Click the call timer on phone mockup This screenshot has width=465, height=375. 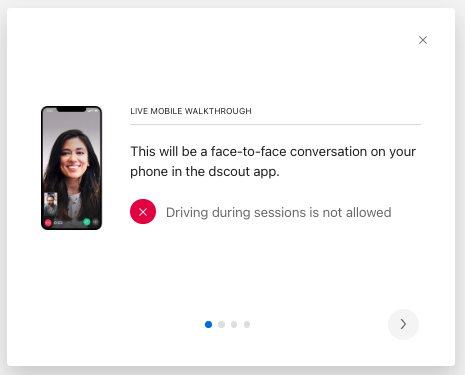[x=58, y=223]
